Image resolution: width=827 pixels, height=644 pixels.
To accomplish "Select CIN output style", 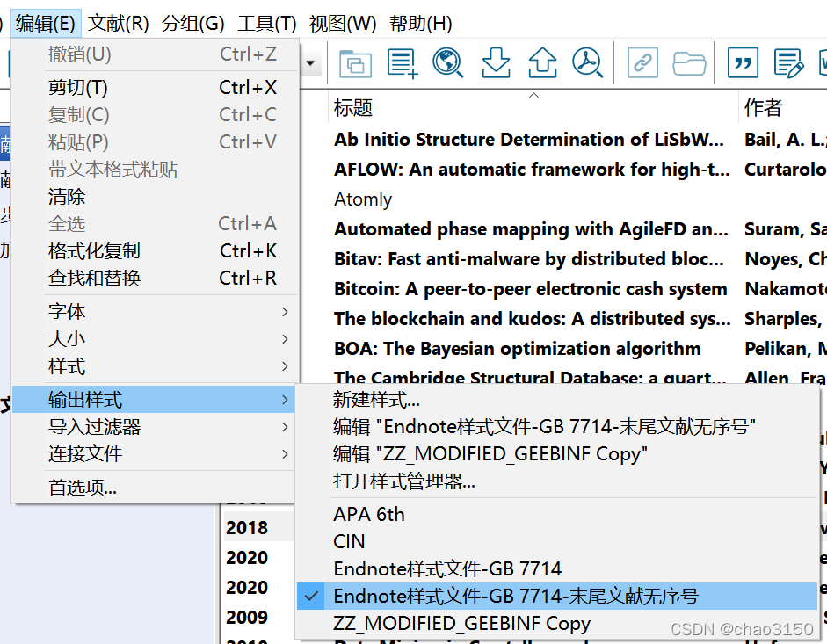I will click(x=557, y=542).
